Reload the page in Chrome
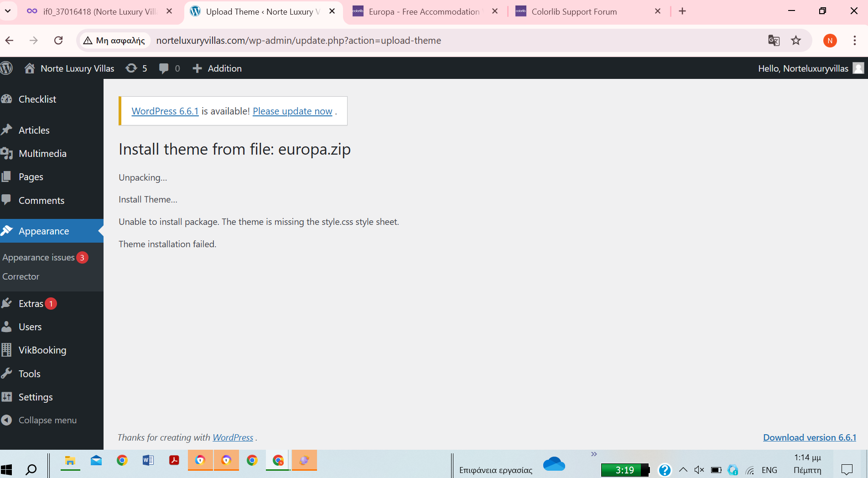 click(x=58, y=40)
